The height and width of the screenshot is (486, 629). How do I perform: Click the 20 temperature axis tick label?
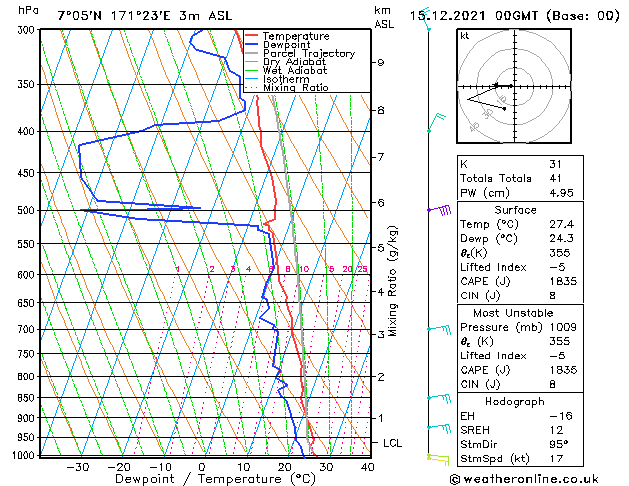pyautogui.click(x=284, y=468)
